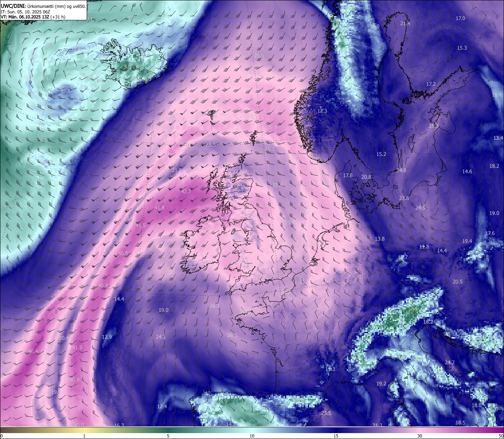504x439 pixels.
Task: Click the map value 13.1 near Iceland
Action: click(65, 91)
